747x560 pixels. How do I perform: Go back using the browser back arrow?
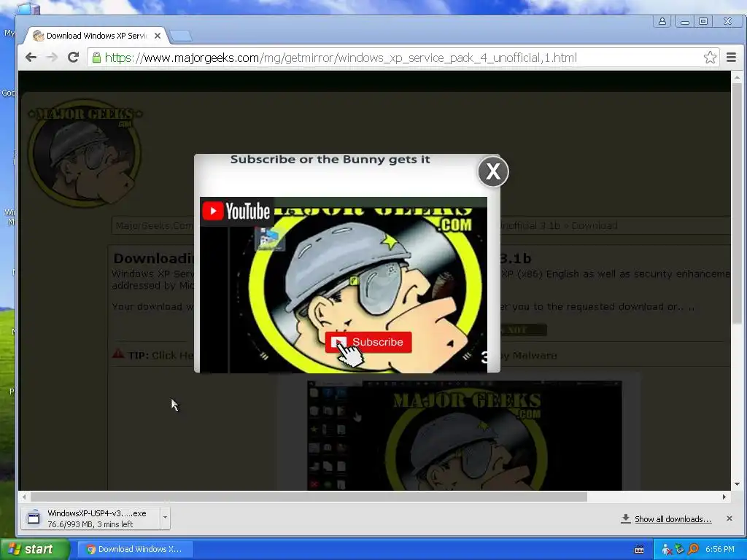(31, 58)
